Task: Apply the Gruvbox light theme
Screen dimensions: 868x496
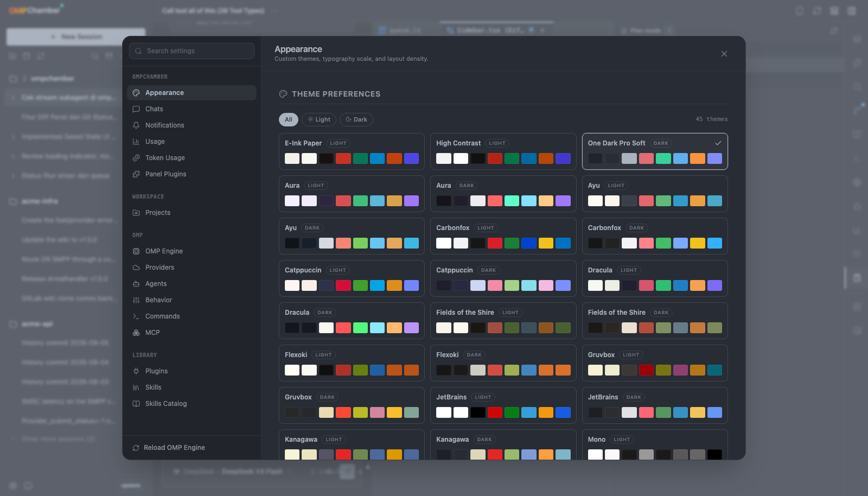Action: (655, 363)
